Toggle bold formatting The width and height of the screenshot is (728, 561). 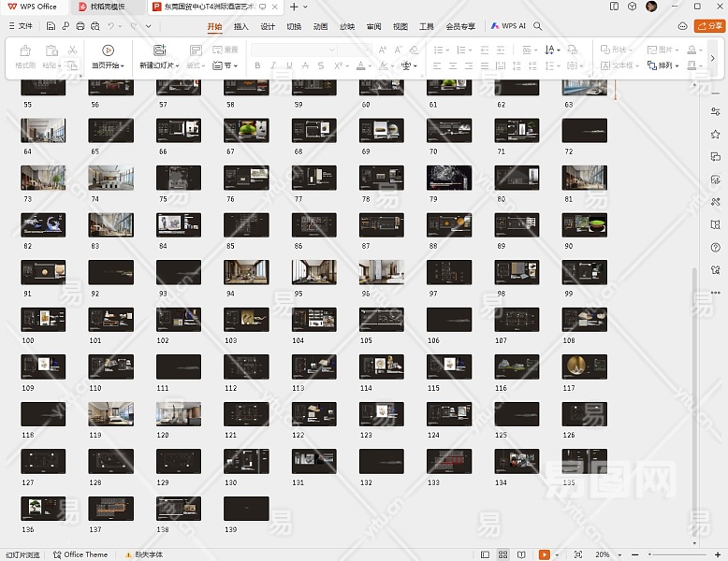click(257, 66)
